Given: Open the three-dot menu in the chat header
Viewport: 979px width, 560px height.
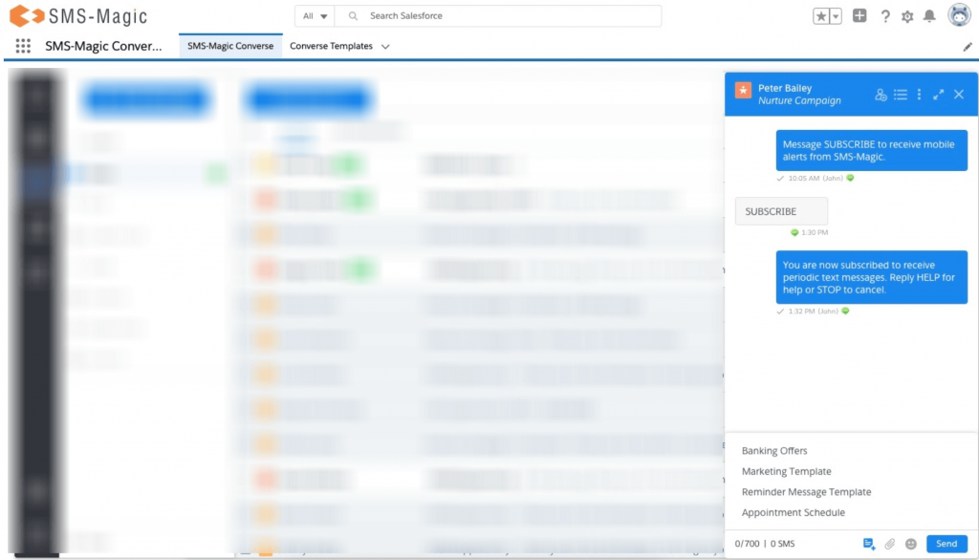Looking at the screenshot, I should [919, 95].
